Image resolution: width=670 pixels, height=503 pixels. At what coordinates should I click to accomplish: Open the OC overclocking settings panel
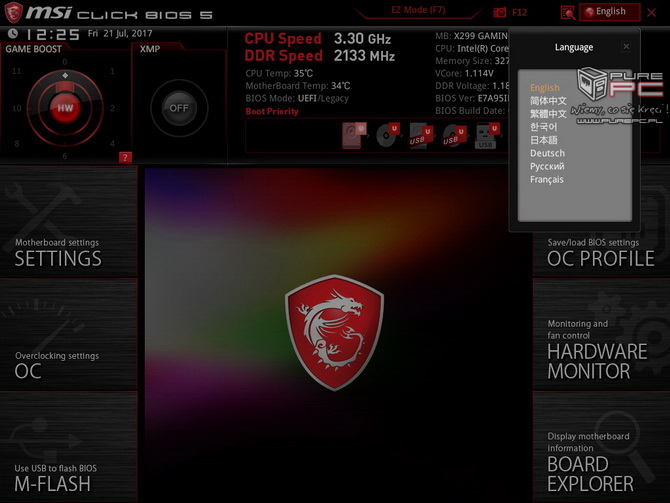coord(68,335)
